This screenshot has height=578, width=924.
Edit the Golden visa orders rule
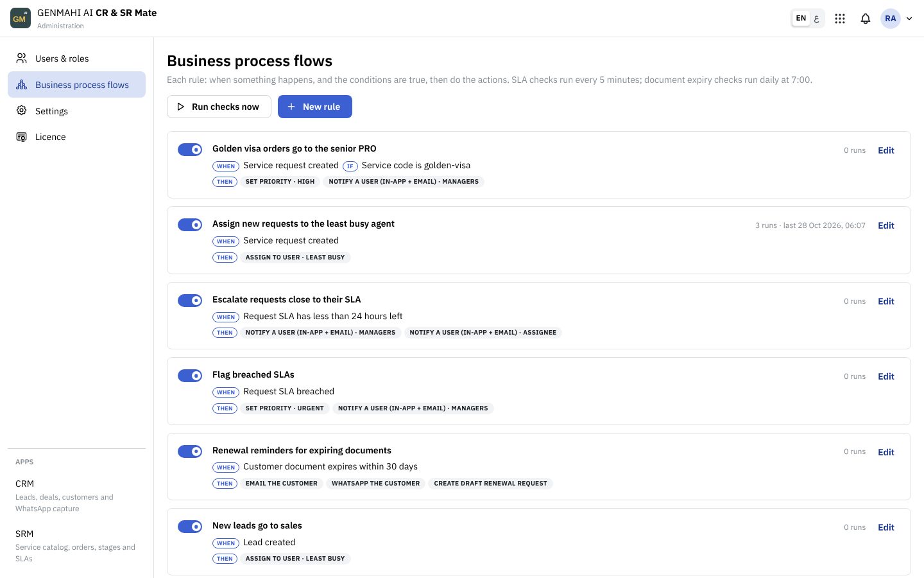click(886, 150)
